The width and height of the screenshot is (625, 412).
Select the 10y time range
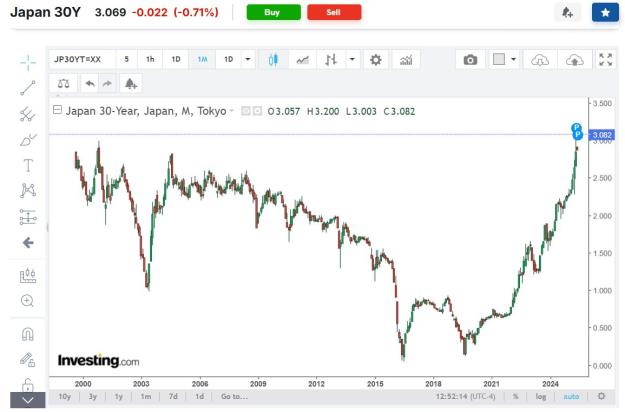65,396
